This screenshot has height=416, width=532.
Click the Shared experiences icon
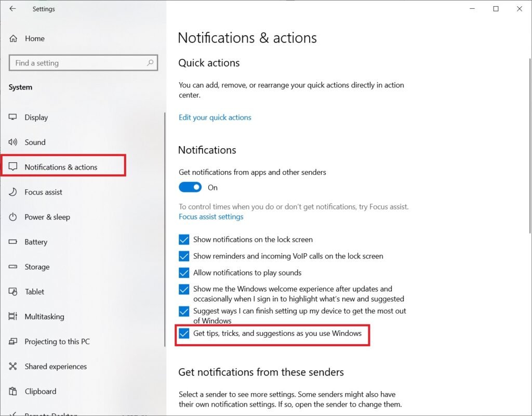12,366
